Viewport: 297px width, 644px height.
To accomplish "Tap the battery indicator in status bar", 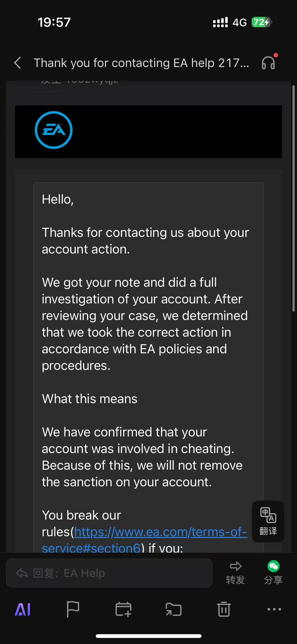I will point(261,22).
